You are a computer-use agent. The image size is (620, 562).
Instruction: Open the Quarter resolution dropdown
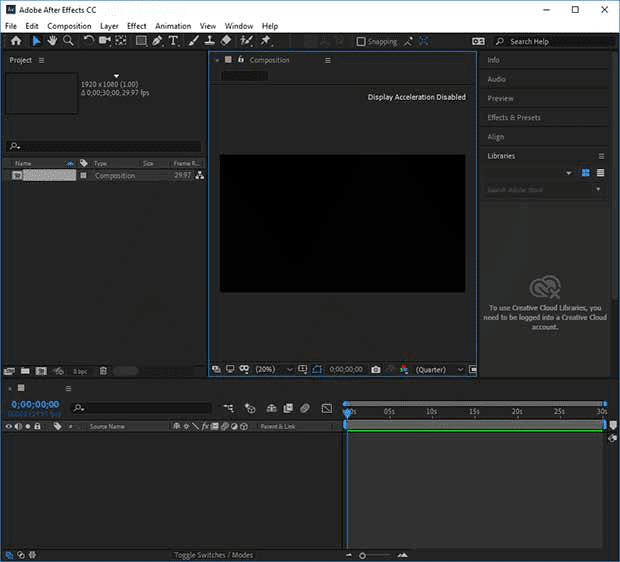(x=439, y=369)
